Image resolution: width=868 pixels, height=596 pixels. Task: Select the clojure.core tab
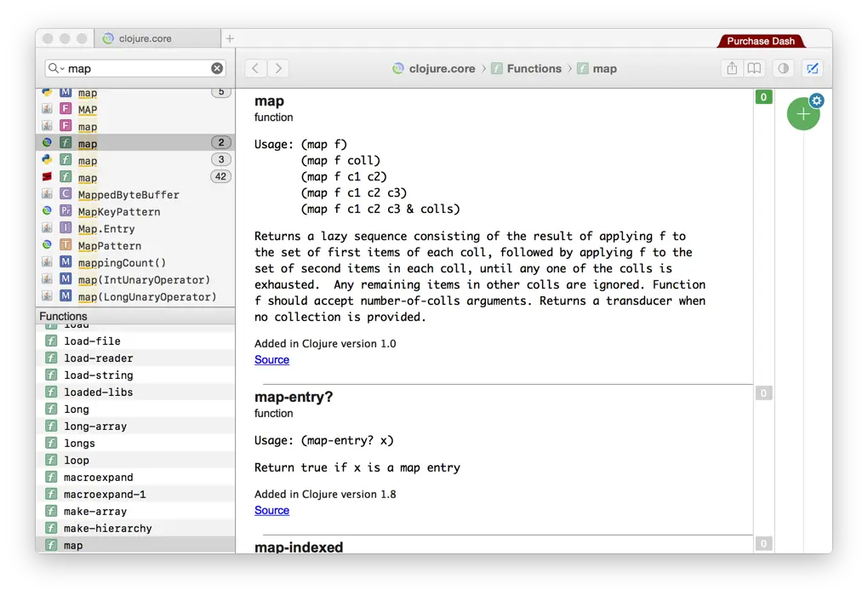[157, 38]
